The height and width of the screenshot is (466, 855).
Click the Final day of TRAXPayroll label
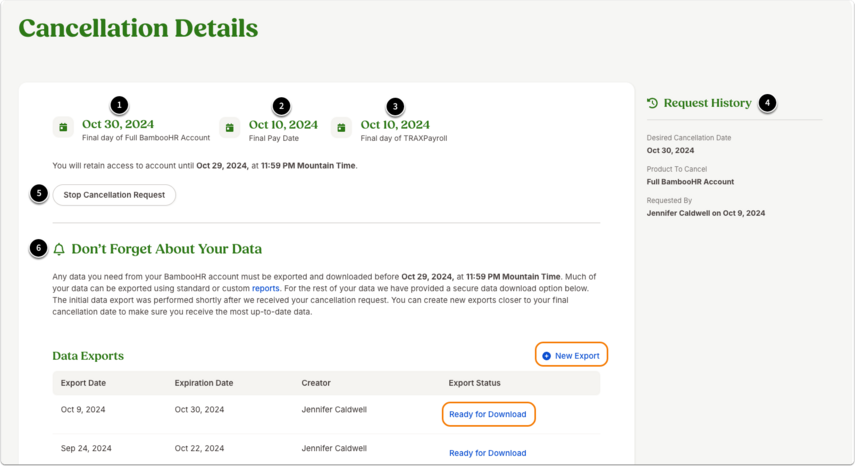(x=404, y=138)
